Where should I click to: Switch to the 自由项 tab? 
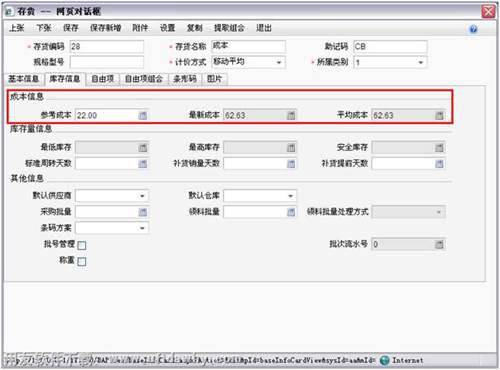pyautogui.click(x=103, y=79)
